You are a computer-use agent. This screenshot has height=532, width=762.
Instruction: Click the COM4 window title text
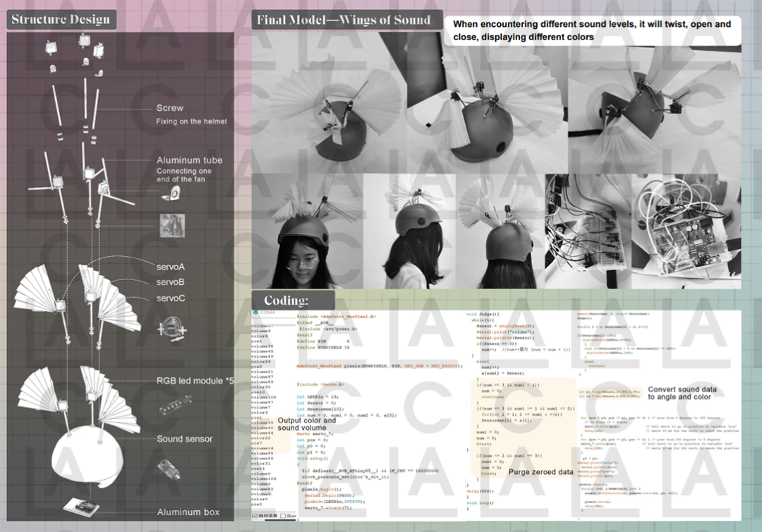tap(268, 313)
